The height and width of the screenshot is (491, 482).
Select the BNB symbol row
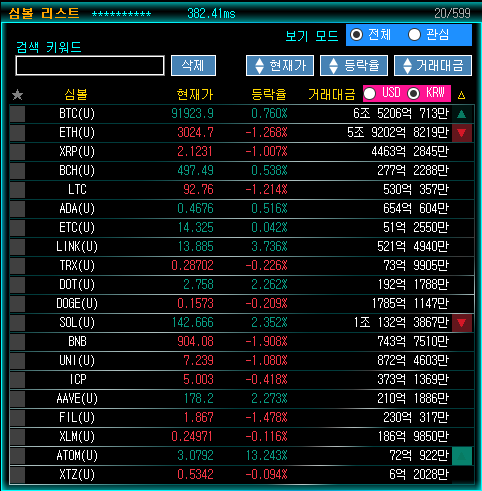pyautogui.click(x=242, y=342)
